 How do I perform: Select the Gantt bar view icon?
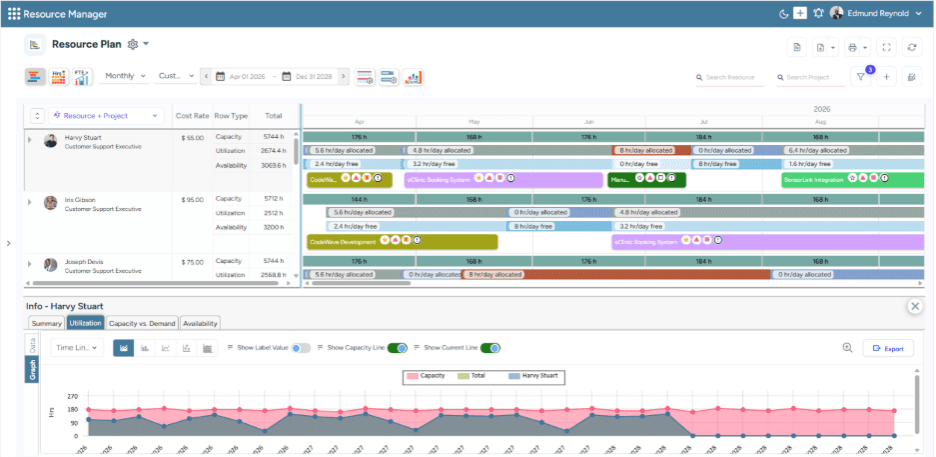tap(35, 76)
